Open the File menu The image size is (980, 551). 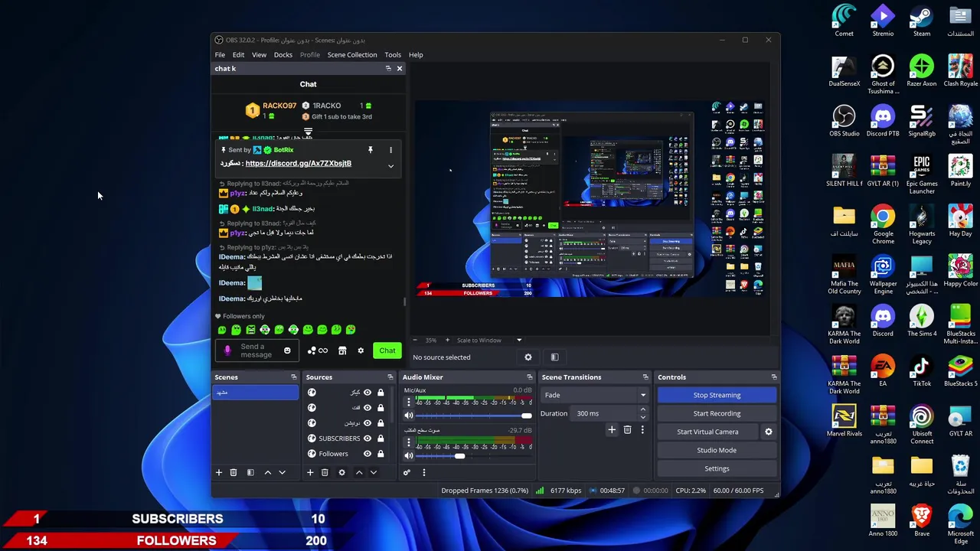(220, 55)
